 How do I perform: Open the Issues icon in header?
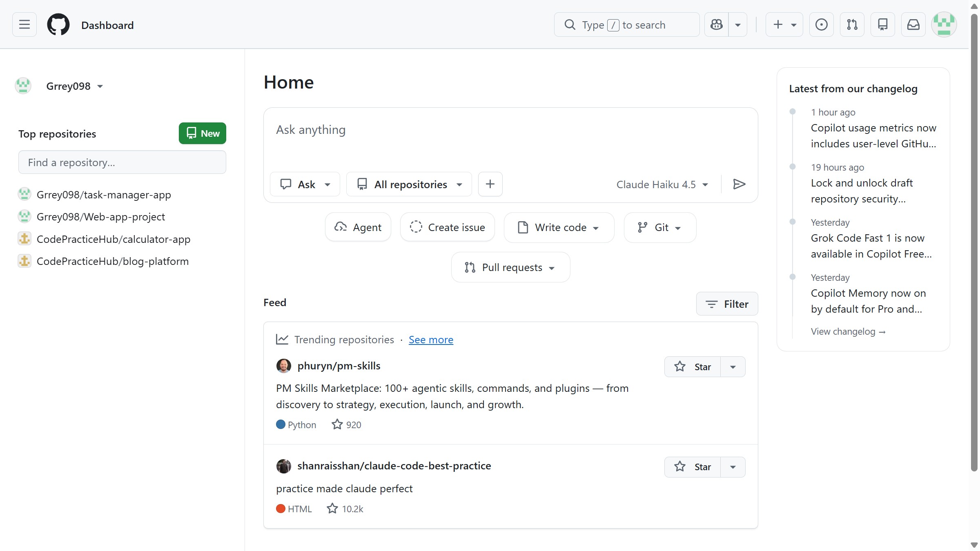[822, 24]
